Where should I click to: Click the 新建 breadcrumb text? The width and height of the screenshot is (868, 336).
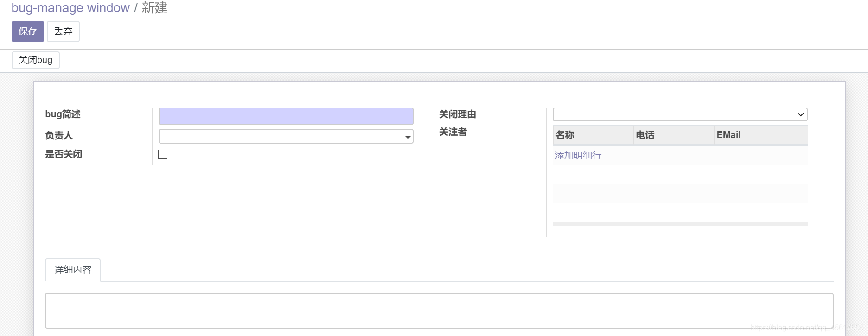(155, 8)
